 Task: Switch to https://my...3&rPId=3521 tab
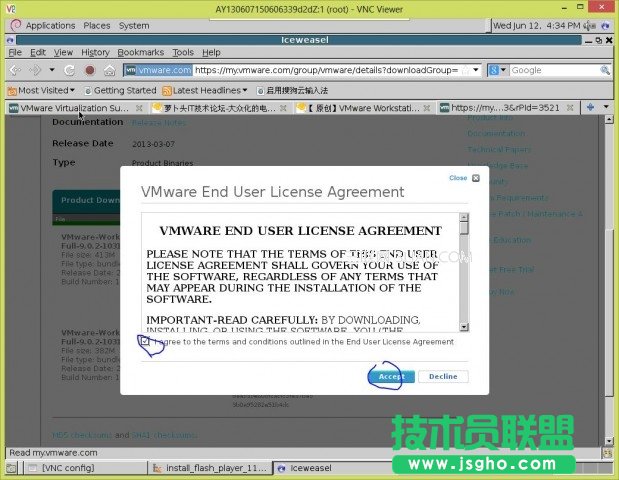(x=501, y=108)
